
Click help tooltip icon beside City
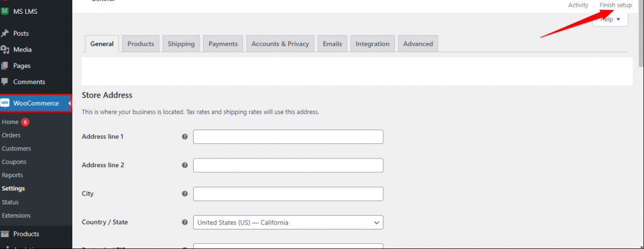pos(185,194)
